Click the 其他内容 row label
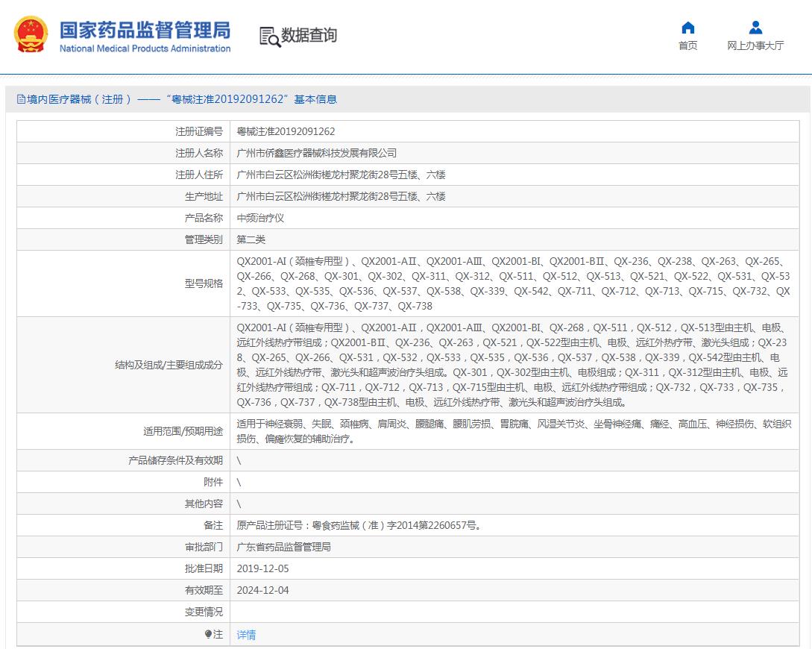 coord(204,504)
